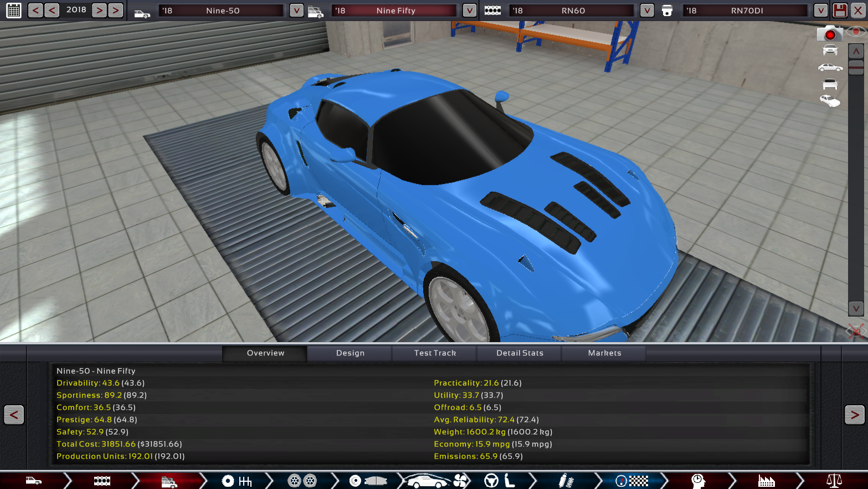The width and height of the screenshot is (868, 489).
Task: Open the suspension spring step icon
Action: [x=566, y=481]
